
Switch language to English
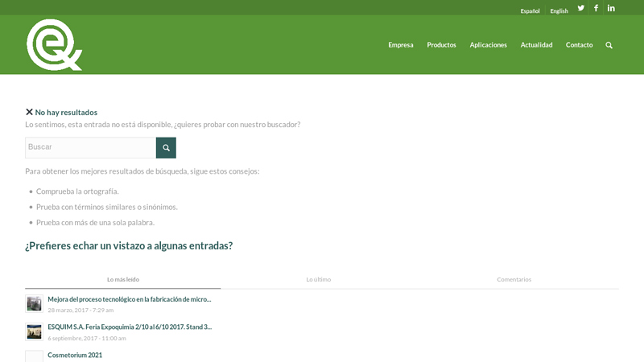pyautogui.click(x=559, y=11)
